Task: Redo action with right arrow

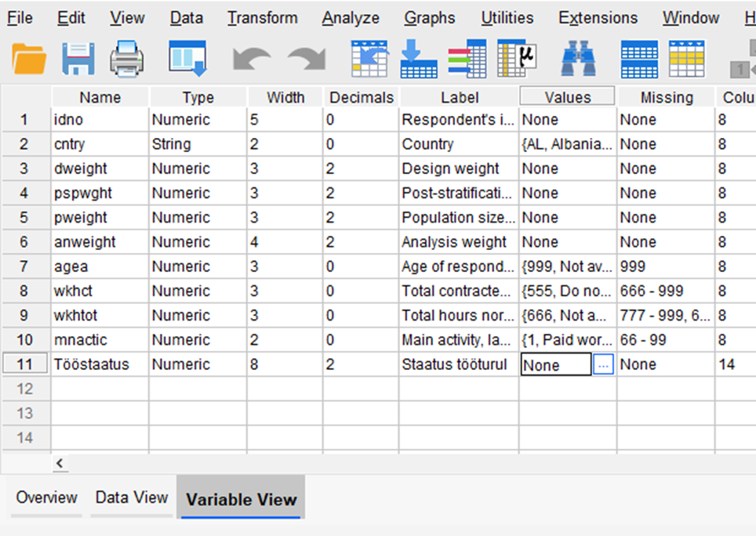Action: (307, 60)
